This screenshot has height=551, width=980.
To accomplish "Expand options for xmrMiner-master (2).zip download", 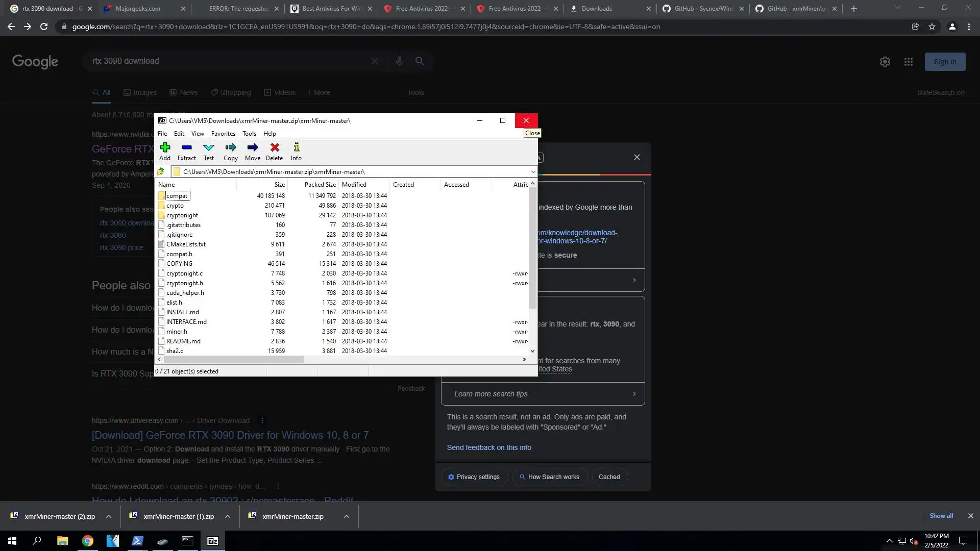I will (109, 516).
